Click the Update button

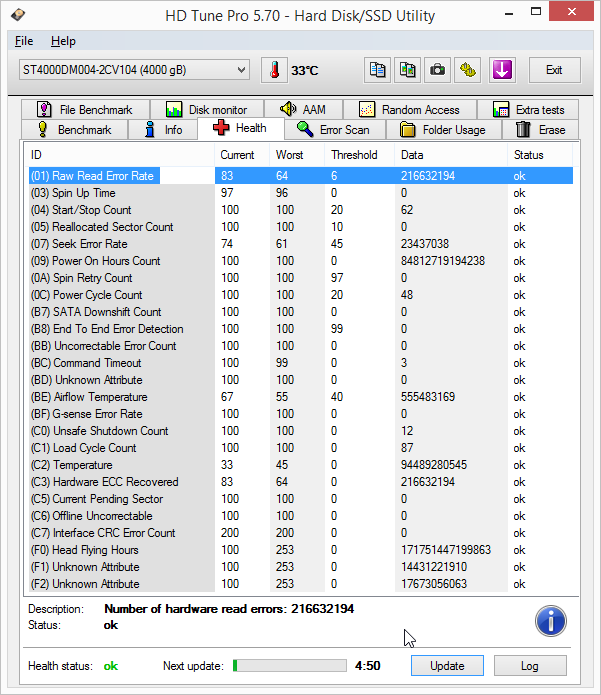[447, 666]
